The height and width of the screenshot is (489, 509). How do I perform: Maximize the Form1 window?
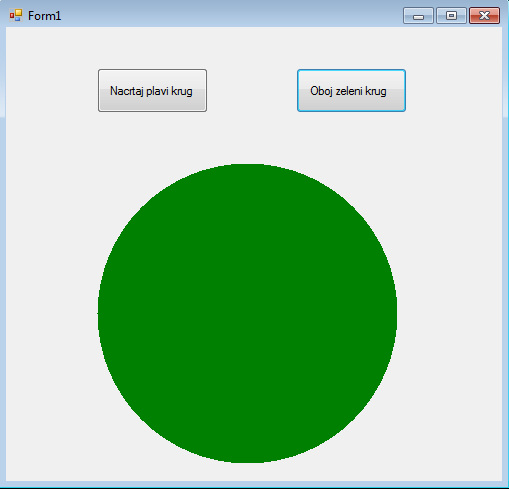pyautogui.click(x=451, y=16)
